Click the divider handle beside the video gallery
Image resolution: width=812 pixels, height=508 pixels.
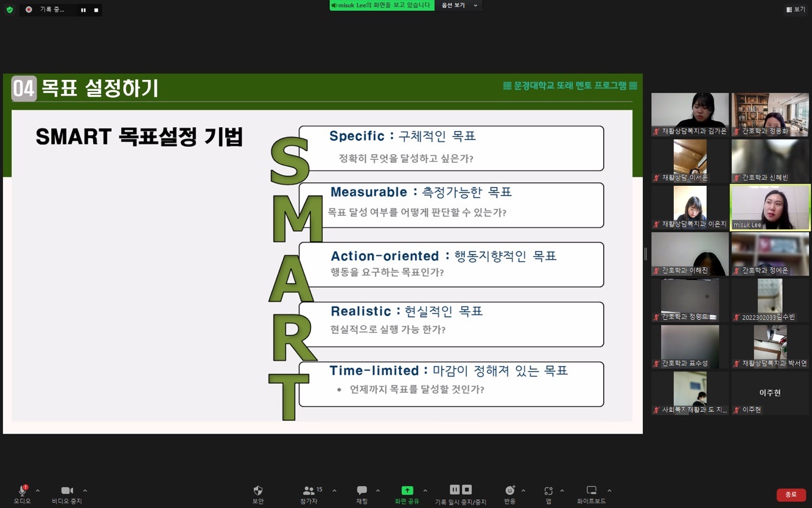(646, 254)
